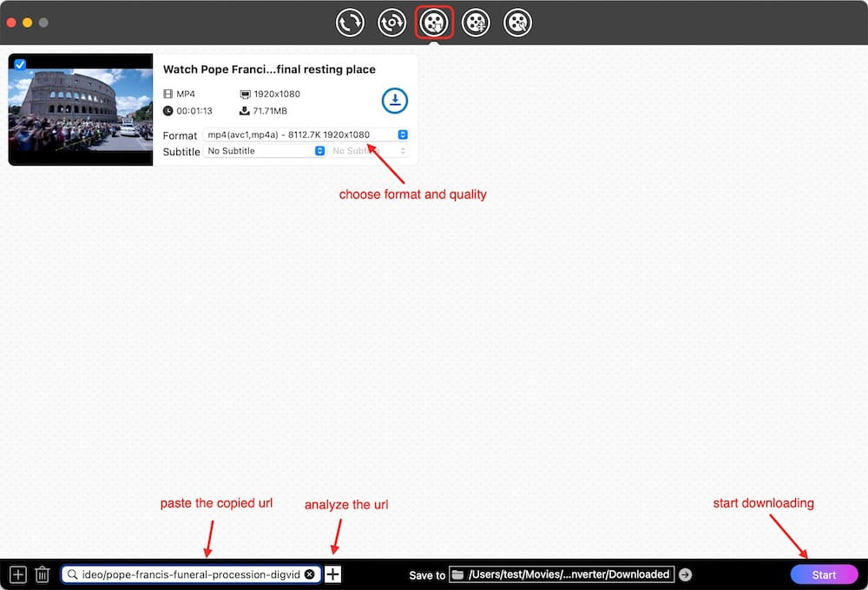Screen dimensions: 868x590
Task: Select the video Download tab icon
Action: tap(434, 23)
